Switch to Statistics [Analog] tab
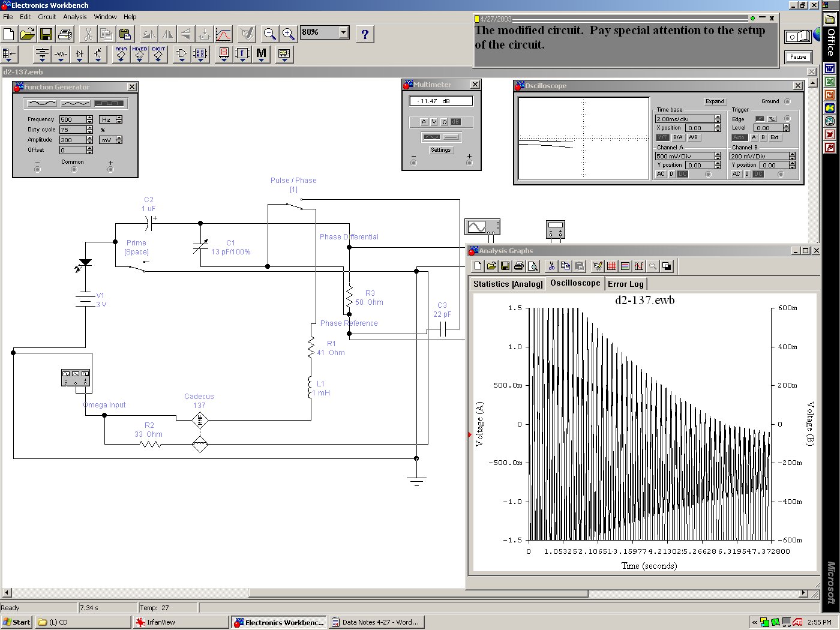Image resolution: width=840 pixels, height=630 pixels. (508, 284)
